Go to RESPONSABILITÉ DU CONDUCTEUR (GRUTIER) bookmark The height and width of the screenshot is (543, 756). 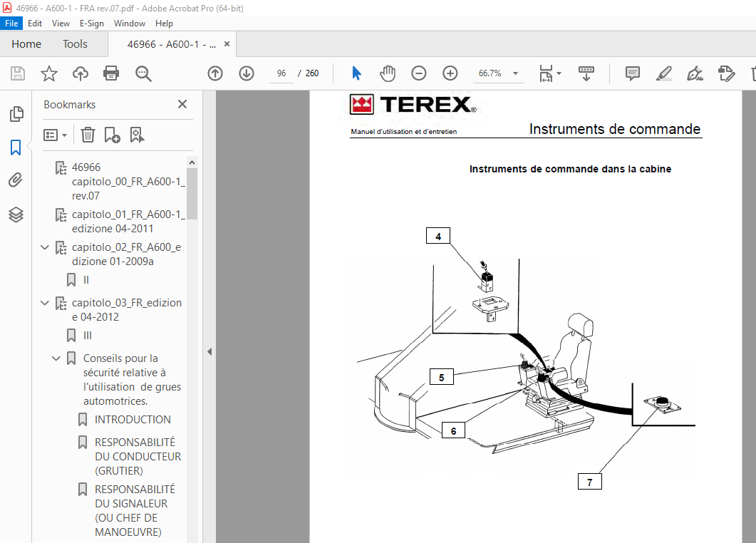[138, 456]
